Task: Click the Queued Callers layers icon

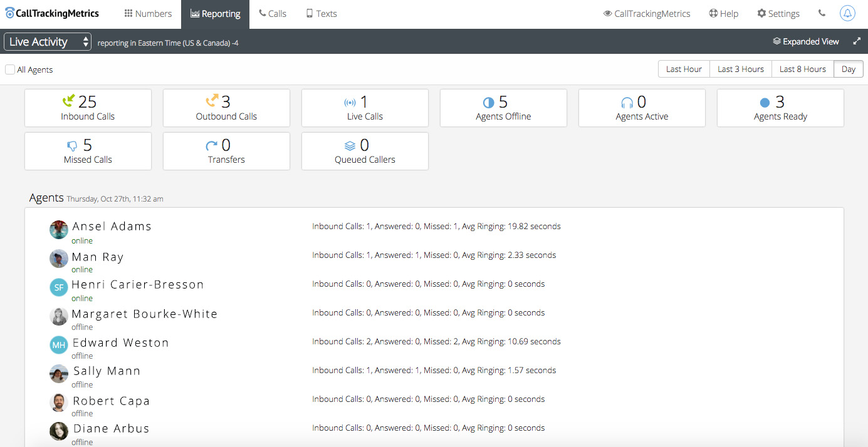Action: (x=350, y=146)
